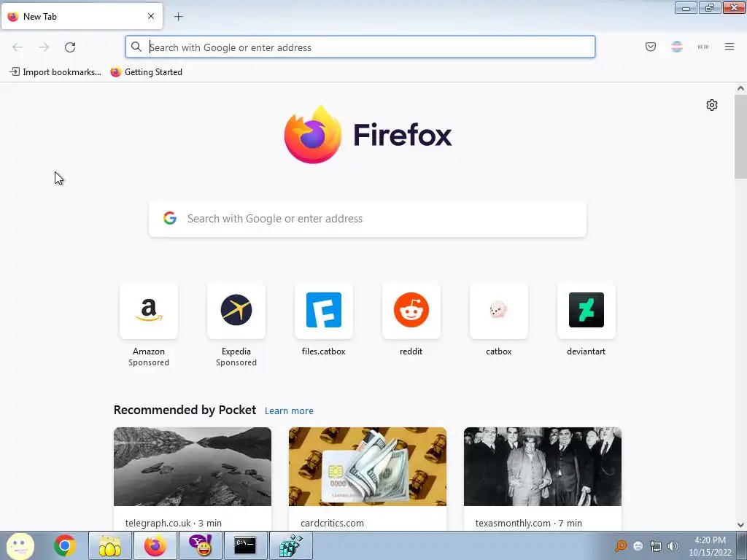Follow the Learn more Pocket link

289,411
